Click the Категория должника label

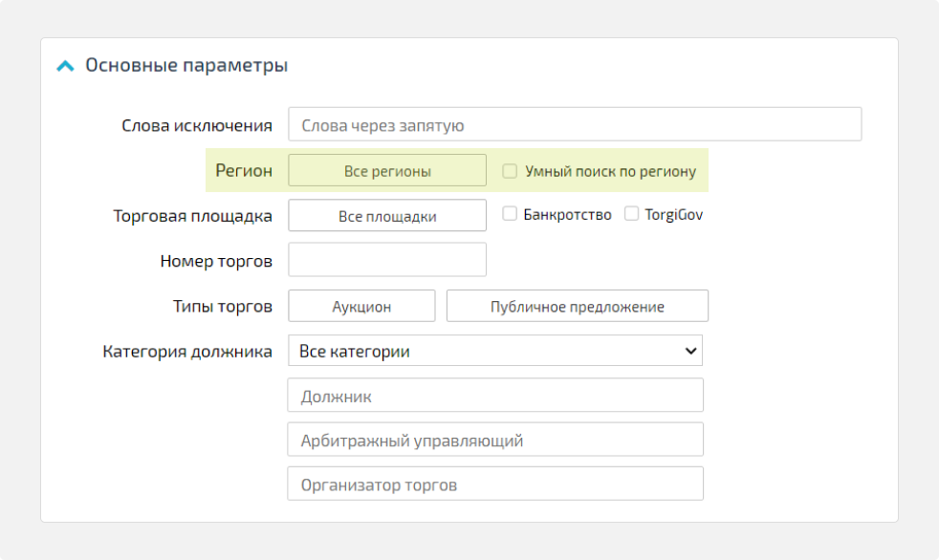(186, 351)
